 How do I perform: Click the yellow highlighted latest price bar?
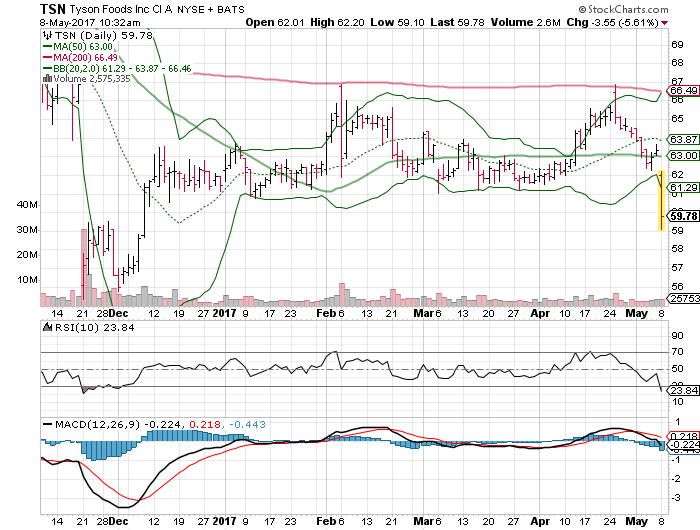coord(662,200)
